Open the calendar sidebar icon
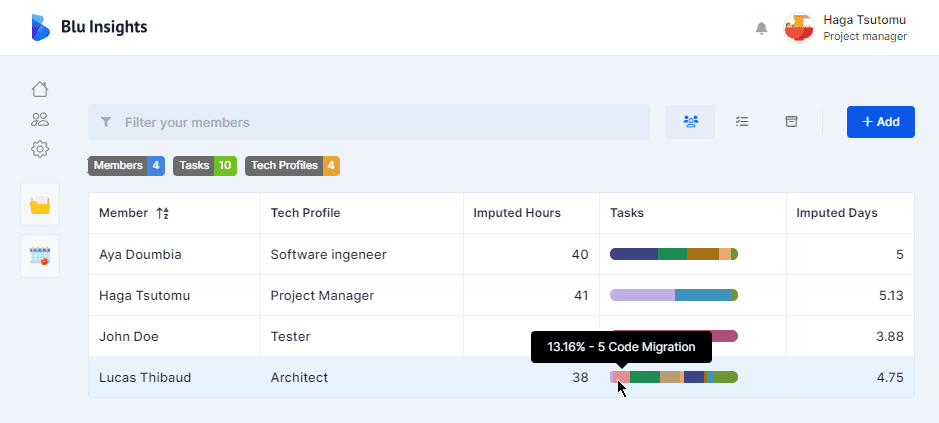Screen dimensions: 939x423 tap(40, 256)
